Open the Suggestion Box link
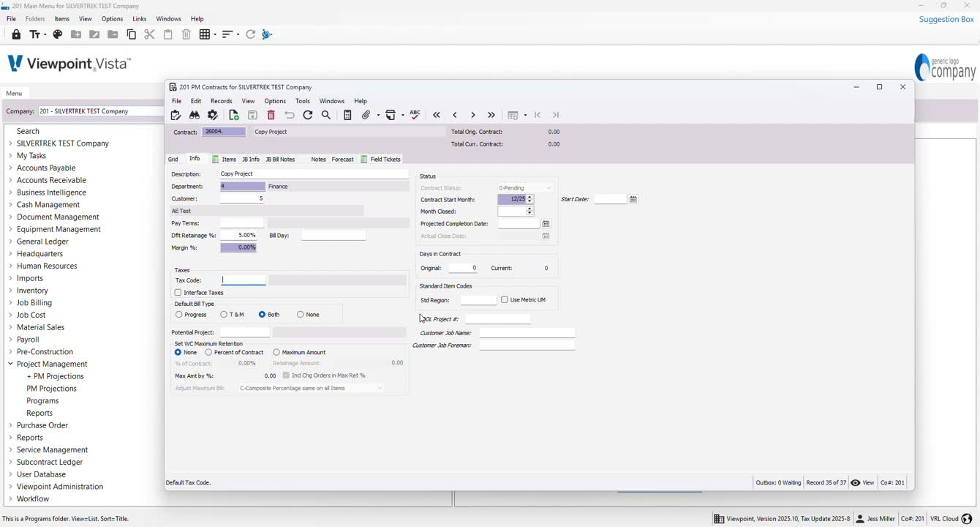Screen dimensions: 980x527 coord(946,19)
